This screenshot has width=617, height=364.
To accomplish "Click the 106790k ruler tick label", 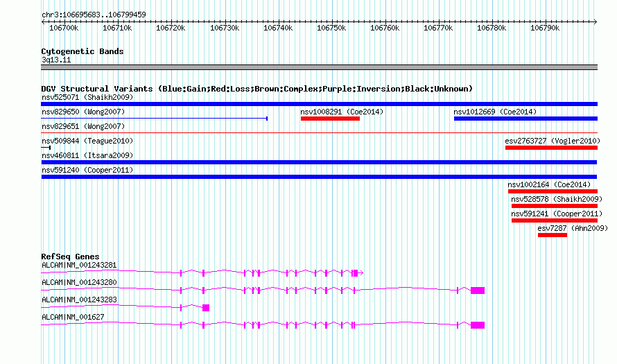I will (x=545, y=28).
